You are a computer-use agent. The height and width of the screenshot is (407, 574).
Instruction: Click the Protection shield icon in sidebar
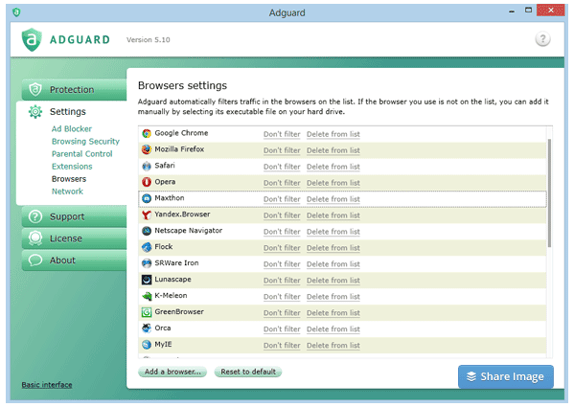click(x=35, y=89)
